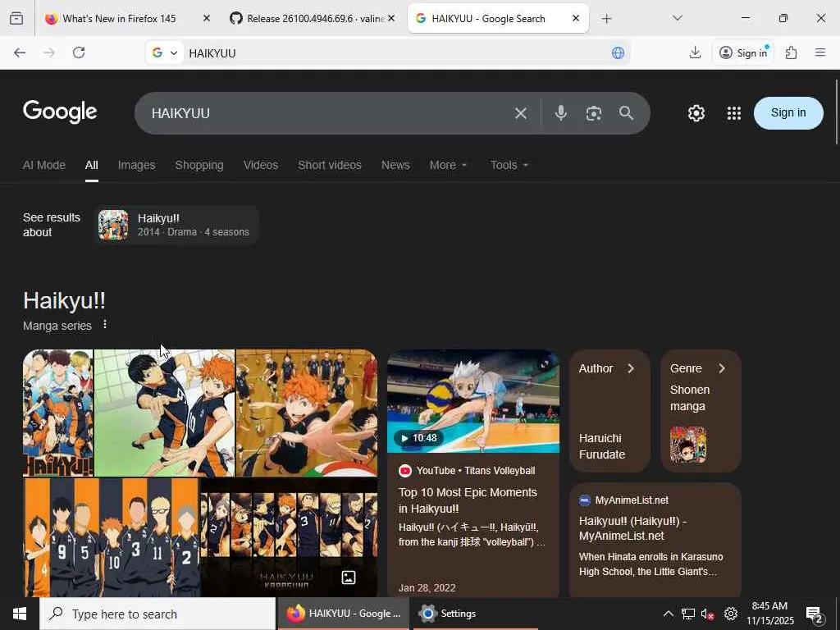840x630 pixels.
Task: Open search engine selector in address bar
Action: tap(165, 52)
